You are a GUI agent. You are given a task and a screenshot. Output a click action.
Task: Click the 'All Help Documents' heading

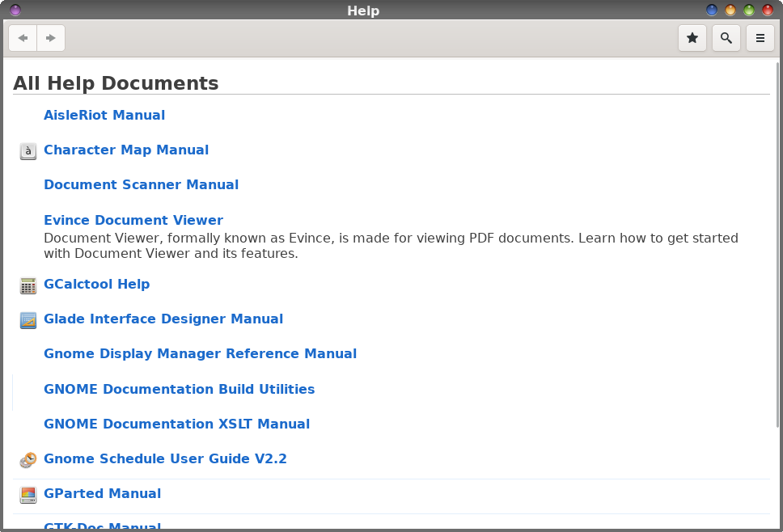pos(116,83)
